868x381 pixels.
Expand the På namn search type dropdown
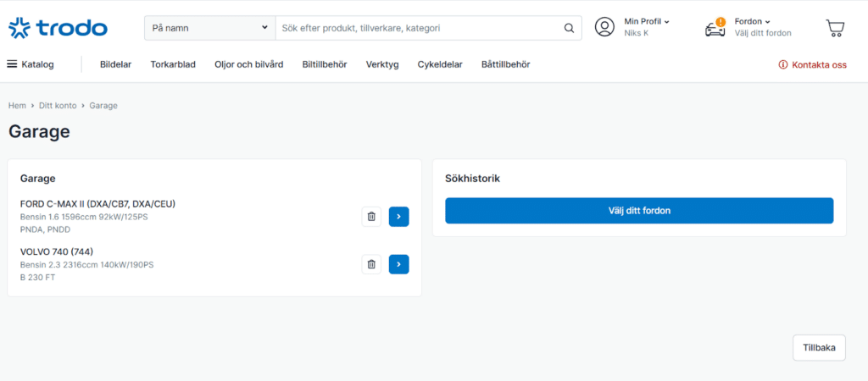click(209, 28)
